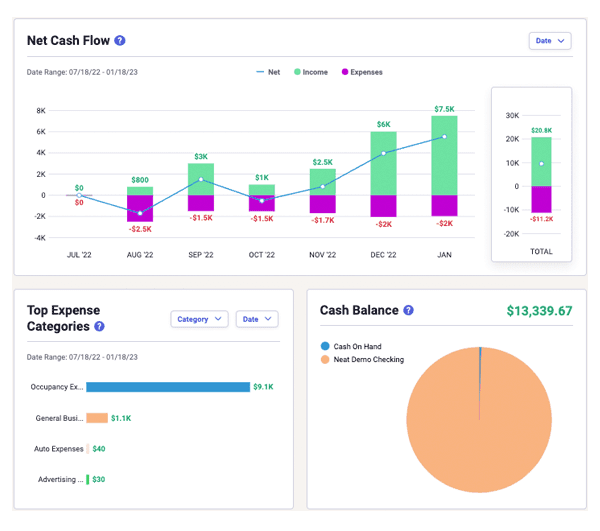Toggle Neat Demo Checking legend item
This screenshot has width=600, height=531.
click(x=362, y=360)
